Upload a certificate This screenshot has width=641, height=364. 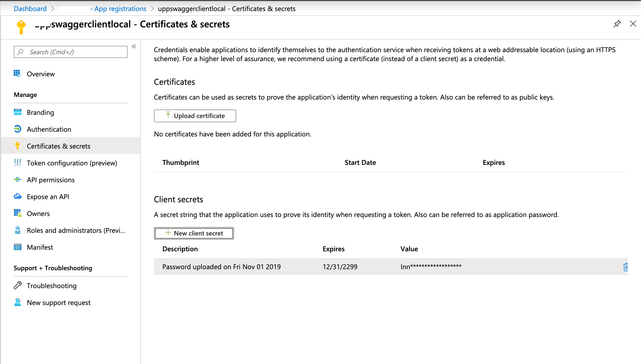point(195,116)
